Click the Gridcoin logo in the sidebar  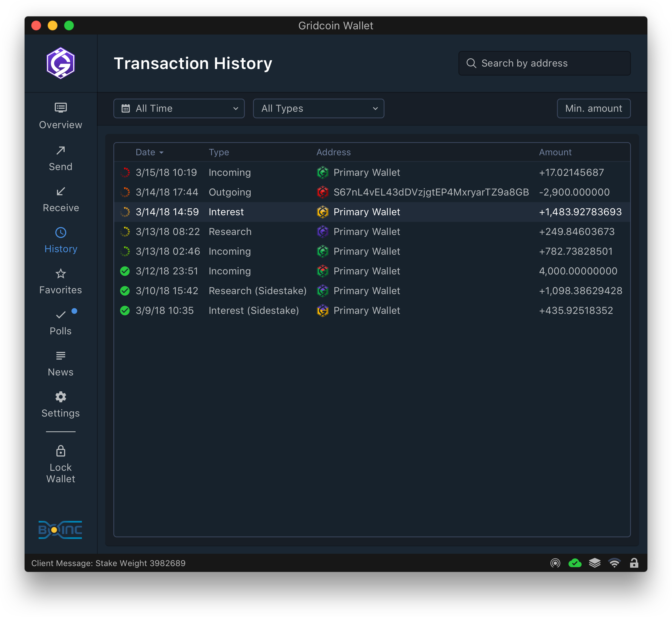61,63
